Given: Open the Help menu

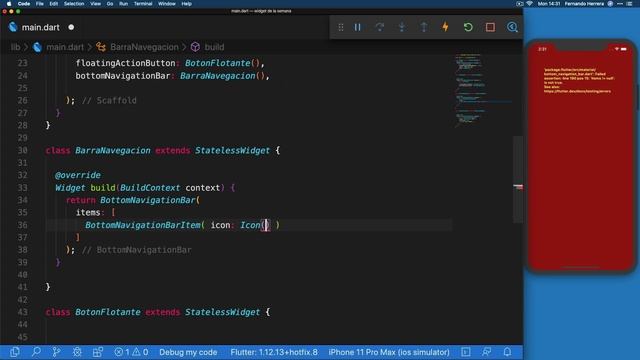Looking at the screenshot, I should pos(187,4).
